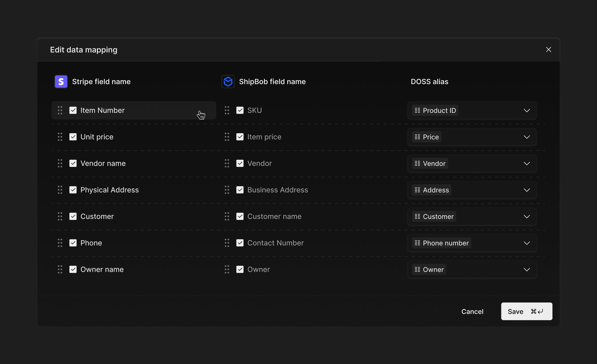
Task: Click the drag handle beside Owner name
Action: (60, 269)
